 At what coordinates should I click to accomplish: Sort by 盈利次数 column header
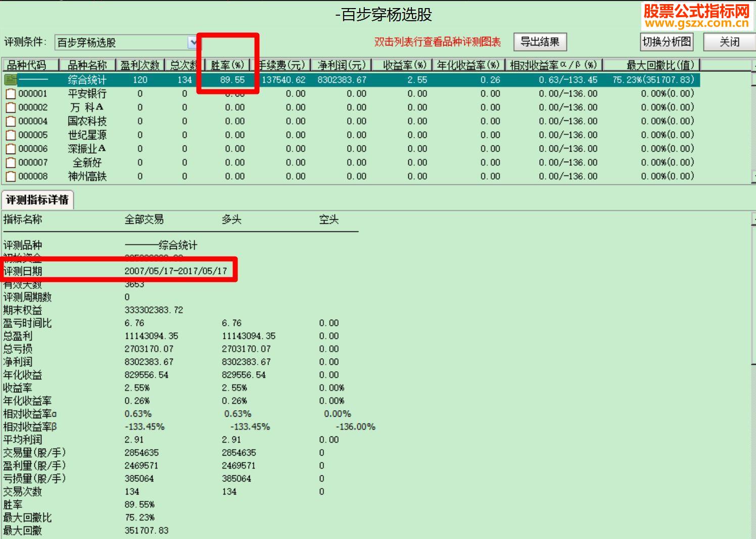pos(140,65)
